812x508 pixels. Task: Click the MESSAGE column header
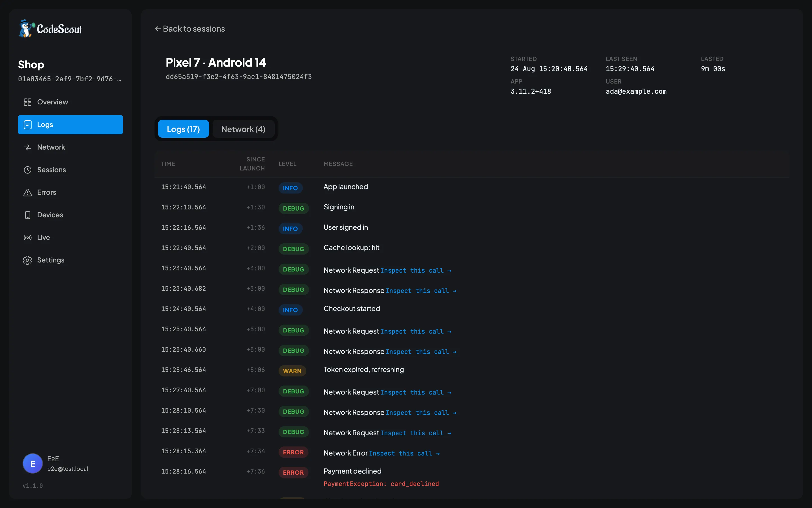pyautogui.click(x=338, y=164)
